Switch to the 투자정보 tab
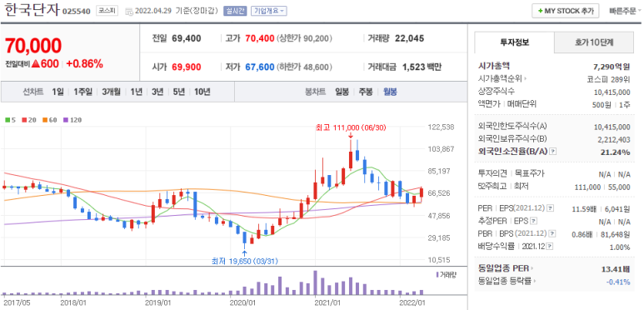 click(x=514, y=42)
